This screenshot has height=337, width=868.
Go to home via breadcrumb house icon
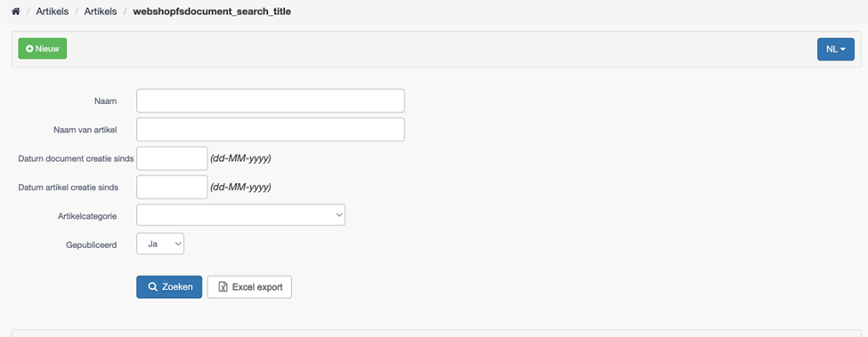point(15,12)
